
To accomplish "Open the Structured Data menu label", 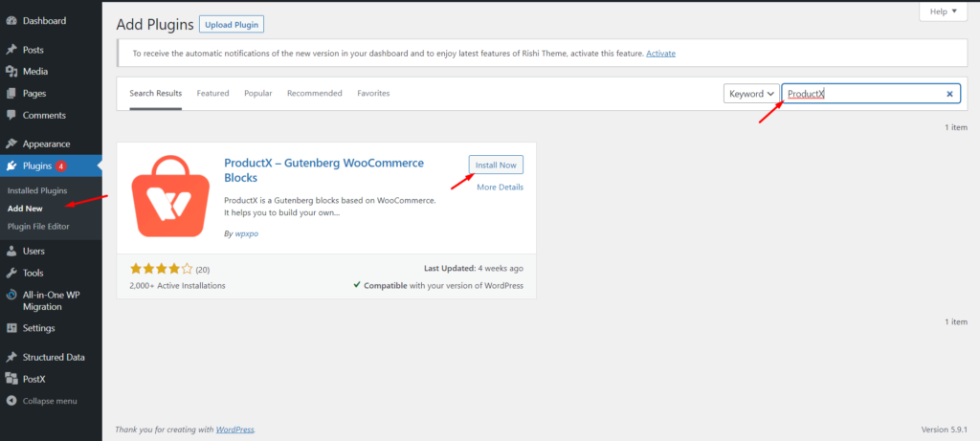I will [54, 358].
